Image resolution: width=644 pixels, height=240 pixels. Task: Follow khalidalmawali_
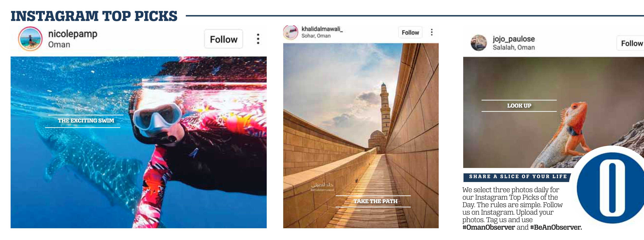pos(410,33)
